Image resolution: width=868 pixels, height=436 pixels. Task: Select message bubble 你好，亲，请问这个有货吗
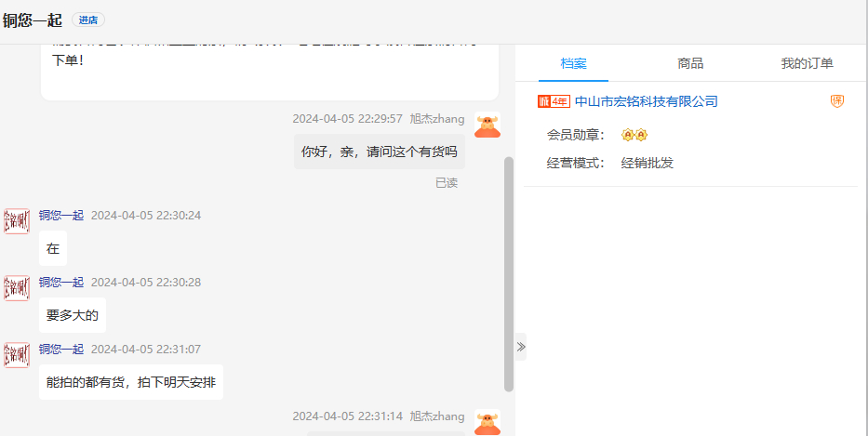click(x=380, y=152)
